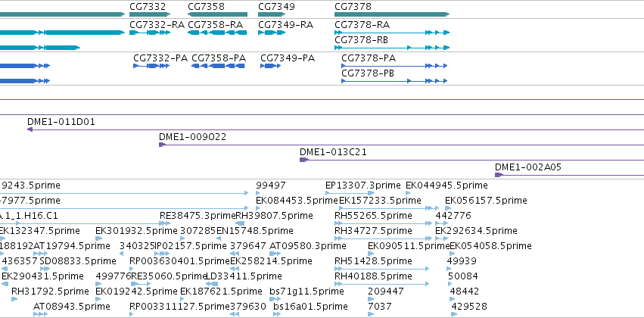The width and height of the screenshot is (644, 318).
Task: Click the 7037 feature label
Action: (x=380, y=307)
